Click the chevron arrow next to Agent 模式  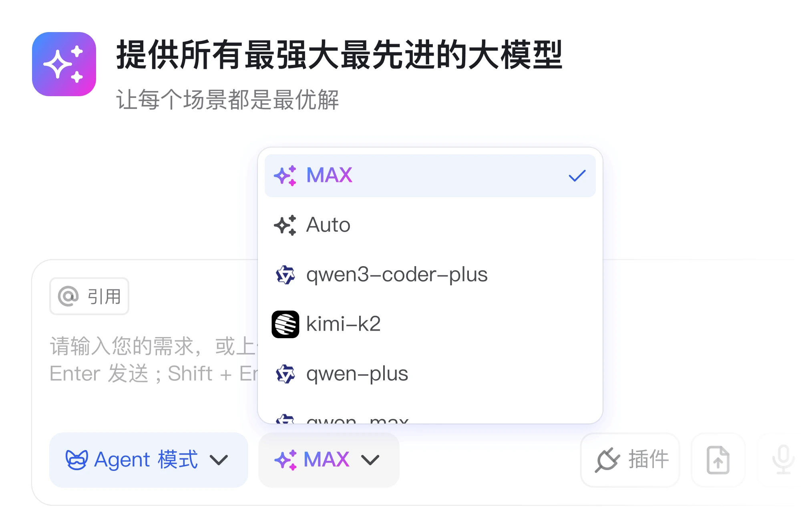pyautogui.click(x=219, y=460)
